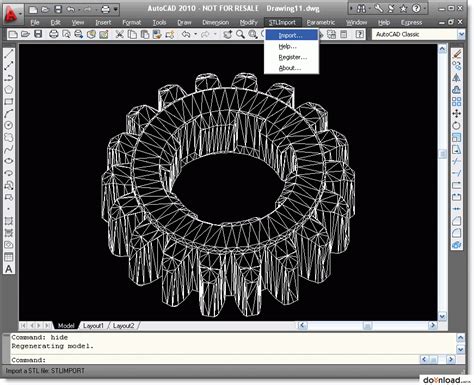Click the Explode tool in Modify toolbar
The width and height of the screenshot is (474, 385).
[456, 245]
